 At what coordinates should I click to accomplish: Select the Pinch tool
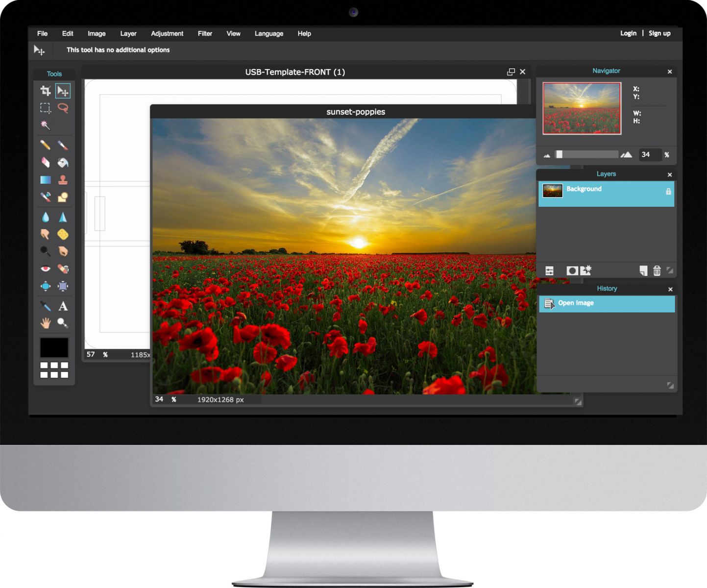pyautogui.click(x=63, y=286)
